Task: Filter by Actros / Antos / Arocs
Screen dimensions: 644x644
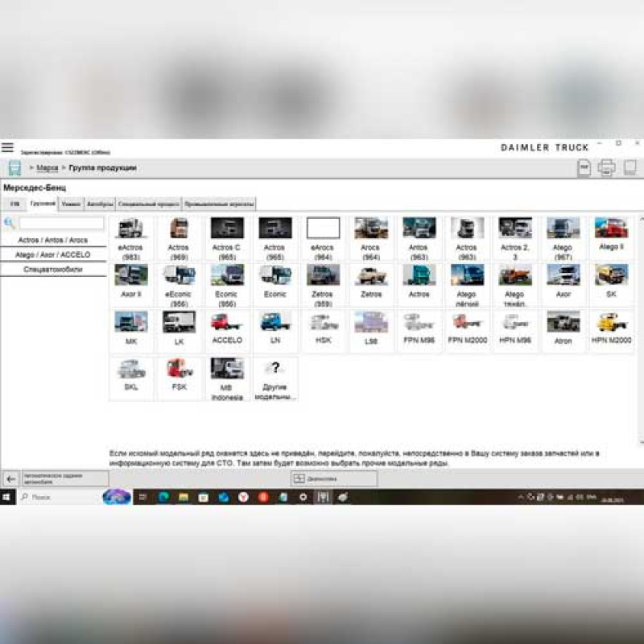Action: pyautogui.click(x=53, y=240)
